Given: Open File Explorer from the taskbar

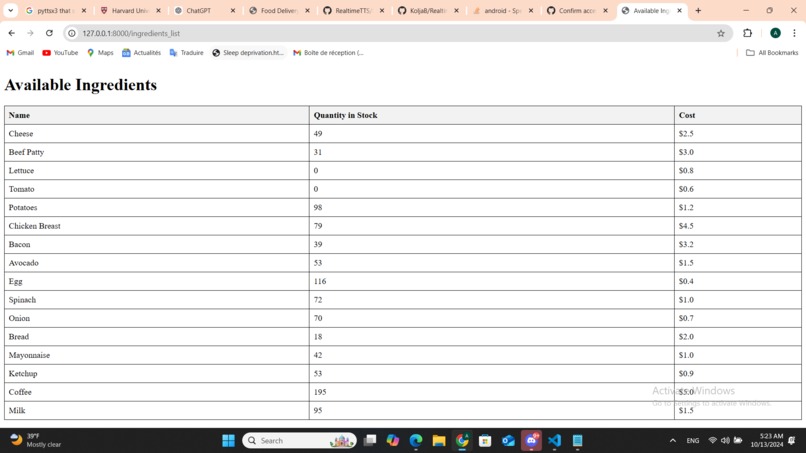Looking at the screenshot, I should tap(438, 441).
